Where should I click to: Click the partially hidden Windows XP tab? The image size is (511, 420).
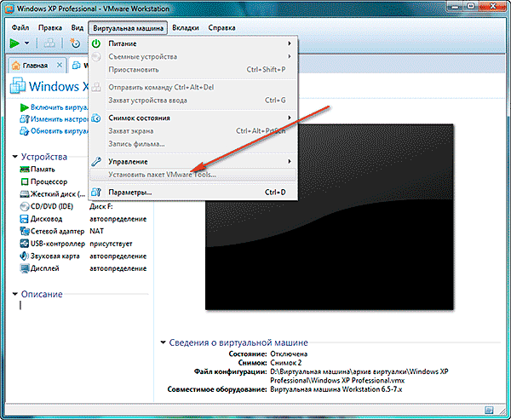[x=80, y=66]
